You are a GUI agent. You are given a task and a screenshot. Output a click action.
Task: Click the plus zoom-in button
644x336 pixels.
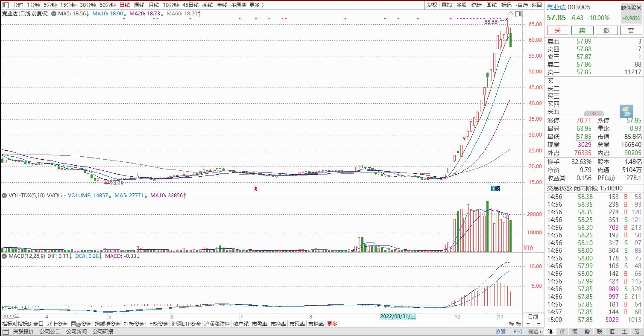pyautogui.click(x=528, y=324)
